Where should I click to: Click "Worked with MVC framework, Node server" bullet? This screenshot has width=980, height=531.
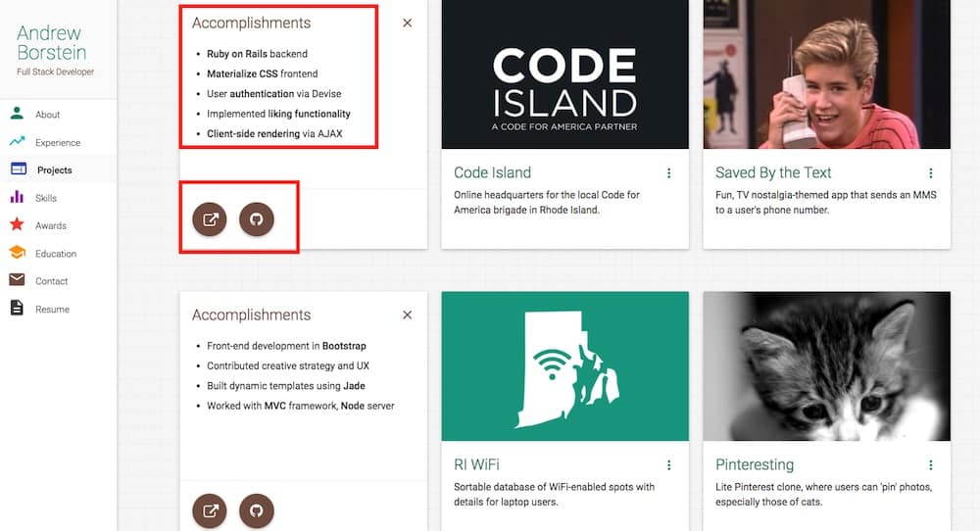tap(301, 406)
